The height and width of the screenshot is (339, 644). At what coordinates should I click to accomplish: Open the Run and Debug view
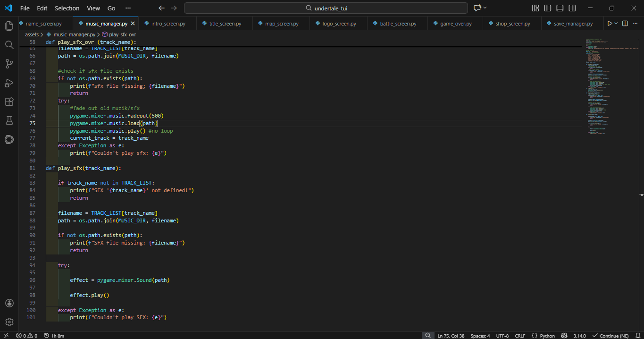coord(9,83)
